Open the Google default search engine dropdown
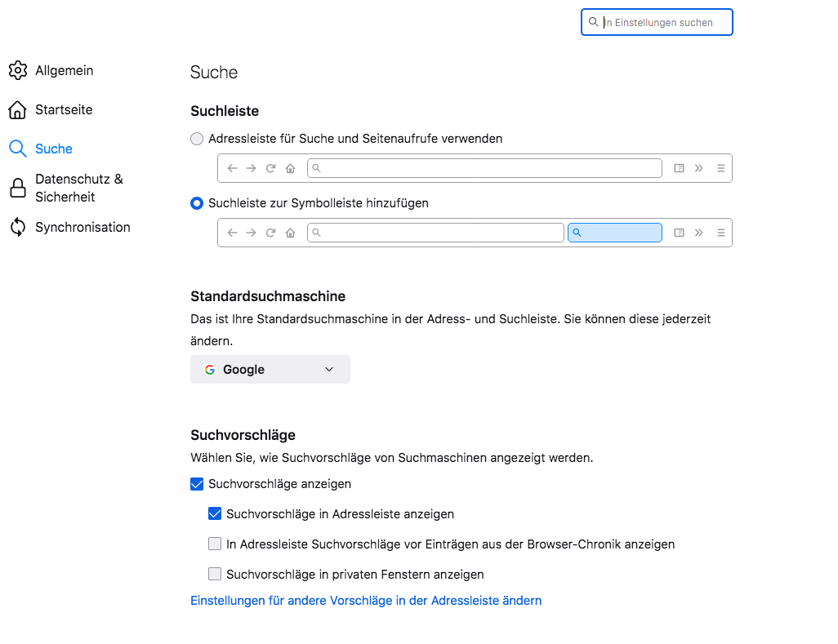This screenshot has width=838, height=644. tap(270, 370)
